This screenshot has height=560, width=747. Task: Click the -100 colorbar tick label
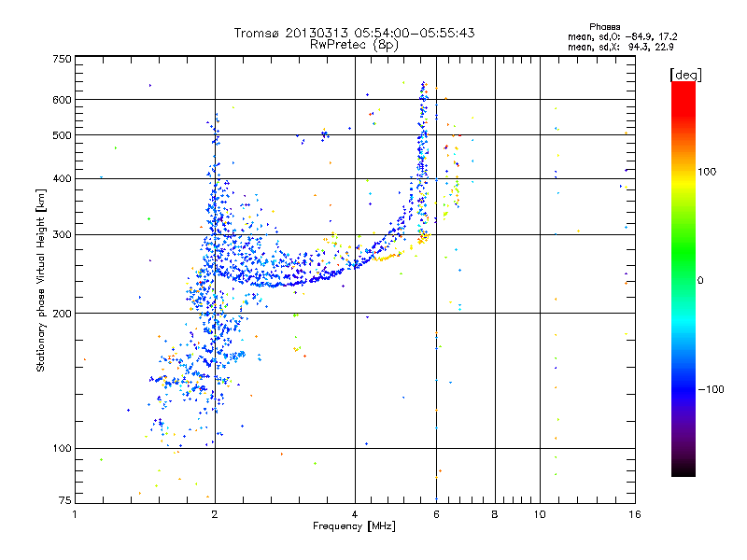coord(711,389)
